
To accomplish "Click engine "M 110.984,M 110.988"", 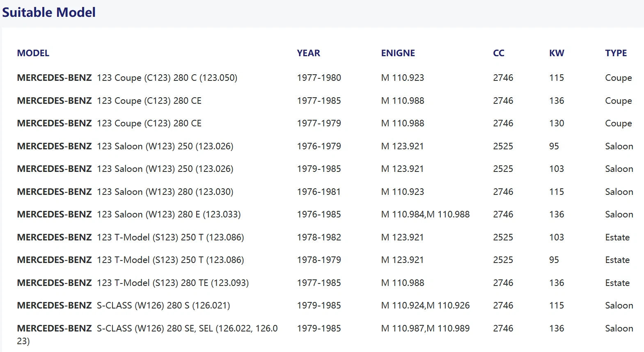I will (x=425, y=214).
